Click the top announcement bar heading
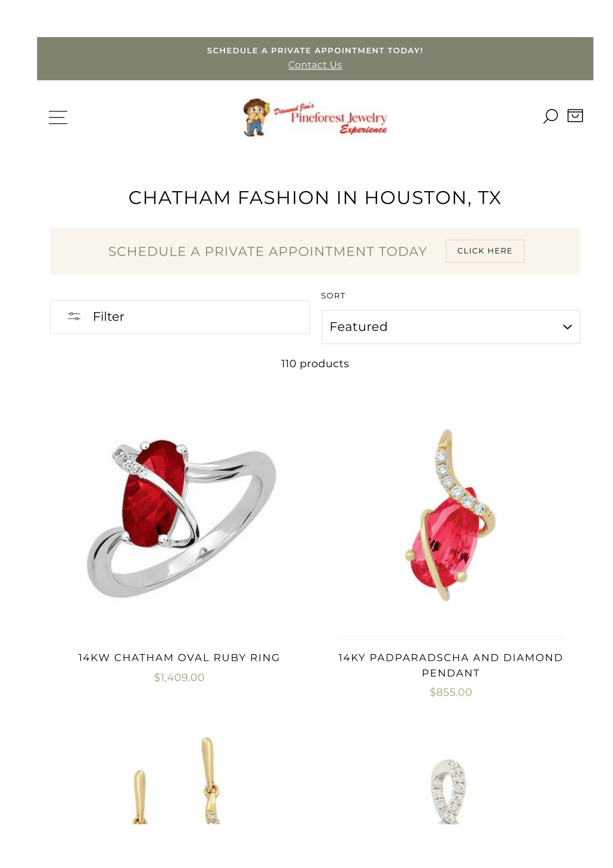 click(x=315, y=50)
